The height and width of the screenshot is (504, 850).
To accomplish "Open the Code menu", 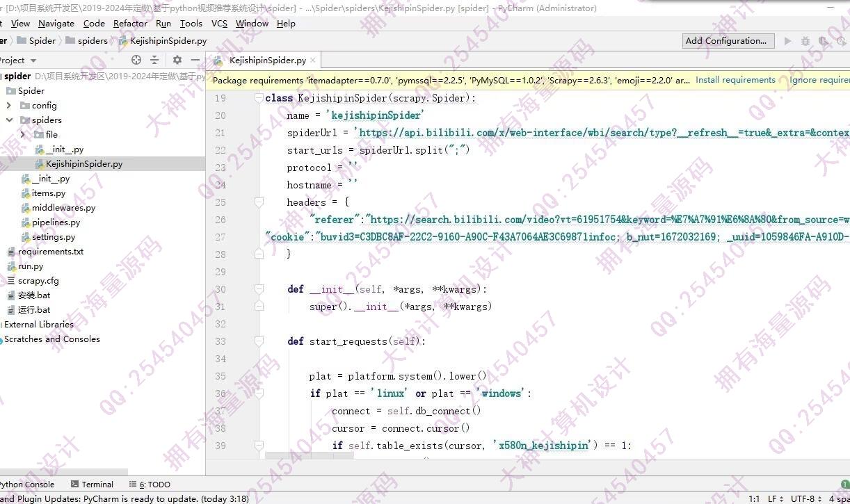I will 94,24.
